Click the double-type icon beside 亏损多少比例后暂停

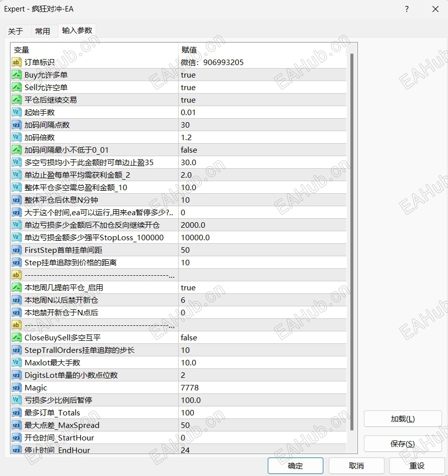tap(17, 400)
